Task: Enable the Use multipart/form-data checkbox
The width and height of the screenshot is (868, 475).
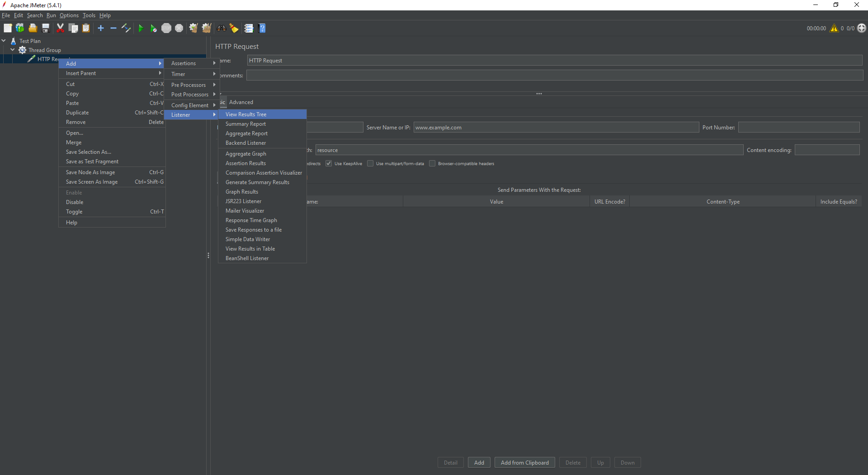Action: 370,163
